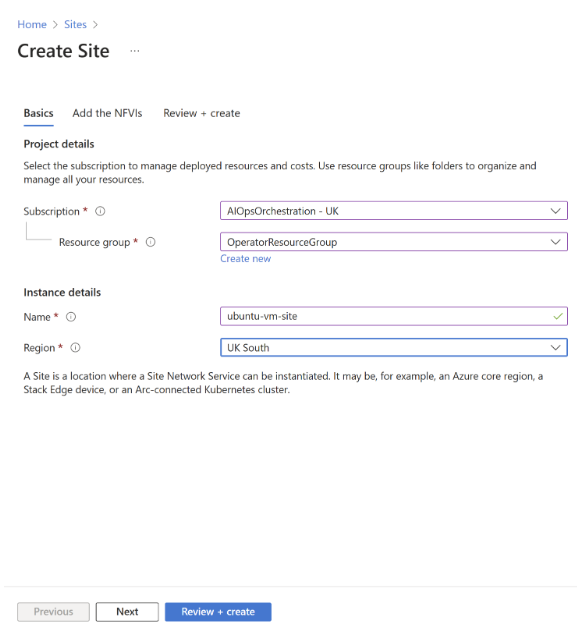Switch to the Add the NFVIs tab
Screen dimensions: 577x633
coord(107,113)
